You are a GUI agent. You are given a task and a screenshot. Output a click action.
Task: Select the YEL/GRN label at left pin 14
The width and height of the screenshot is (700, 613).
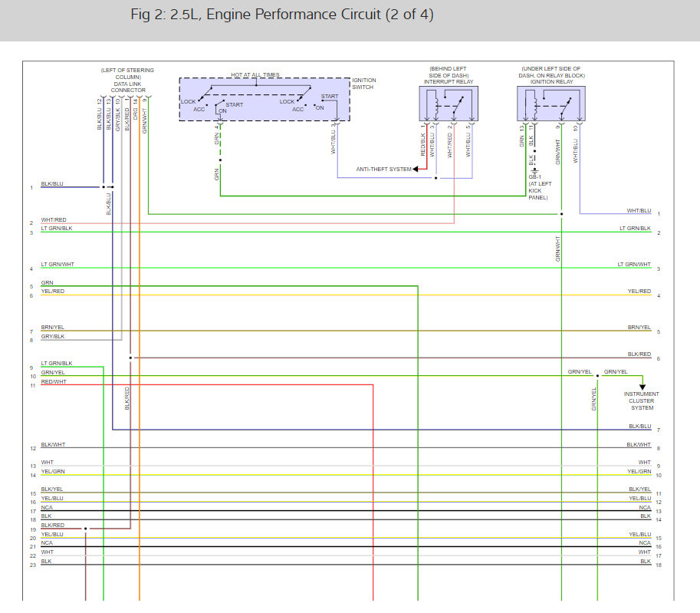[x=53, y=471]
